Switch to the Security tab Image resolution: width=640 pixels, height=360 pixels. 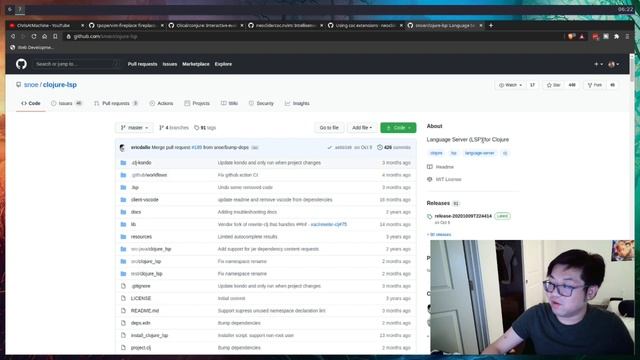click(x=261, y=103)
